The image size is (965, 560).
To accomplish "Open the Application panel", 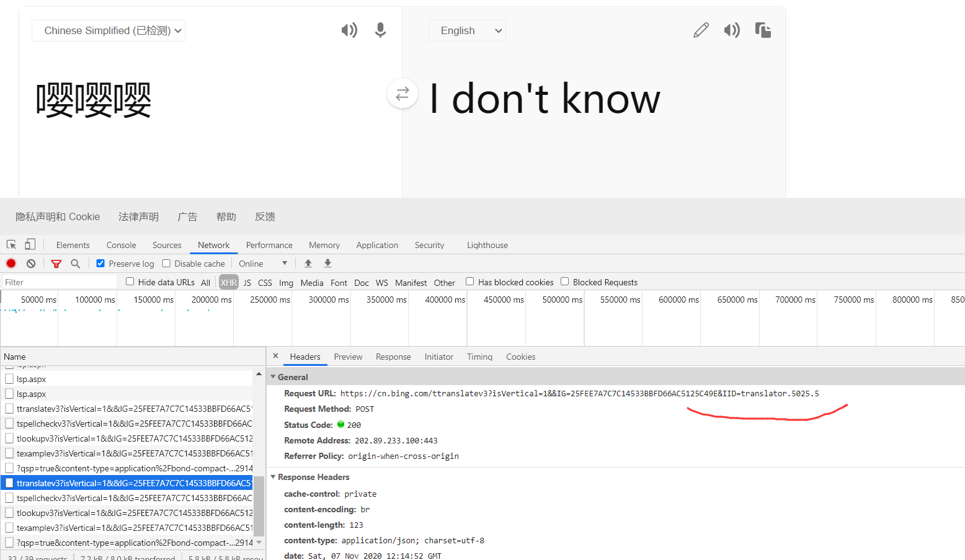I will (377, 245).
